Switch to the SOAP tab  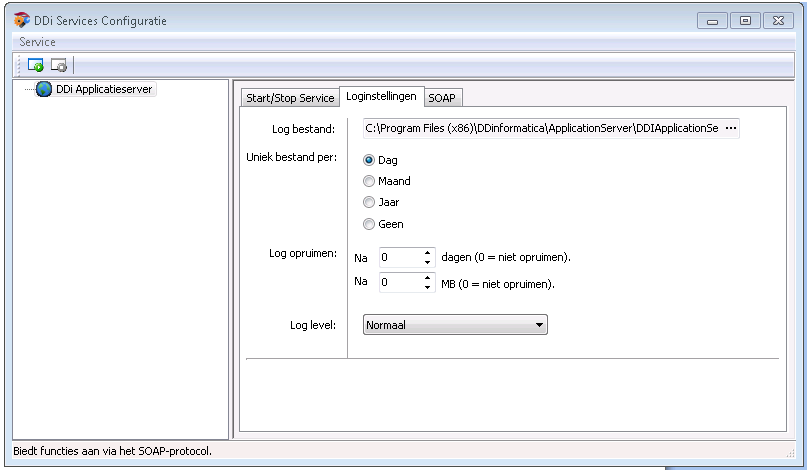tap(443, 98)
